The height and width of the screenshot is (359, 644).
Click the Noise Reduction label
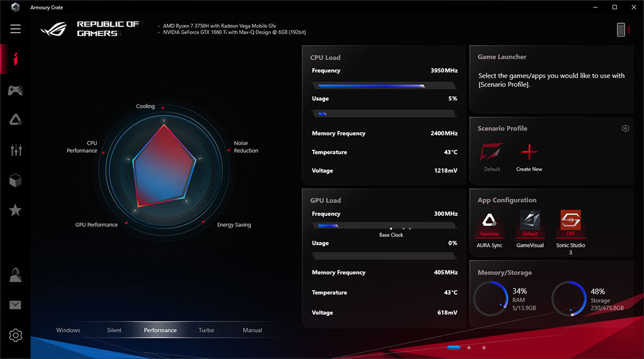246,146
